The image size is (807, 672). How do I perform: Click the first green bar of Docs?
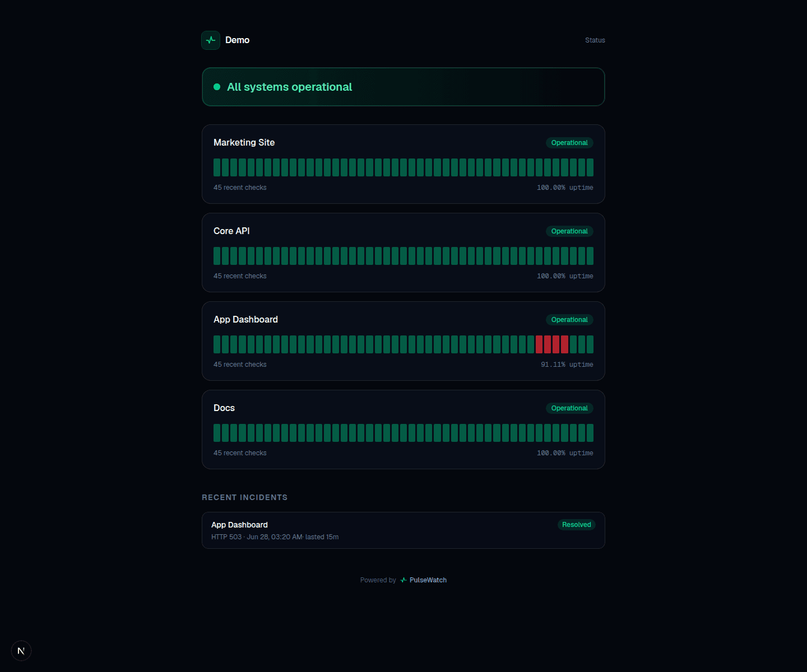coord(217,433)
